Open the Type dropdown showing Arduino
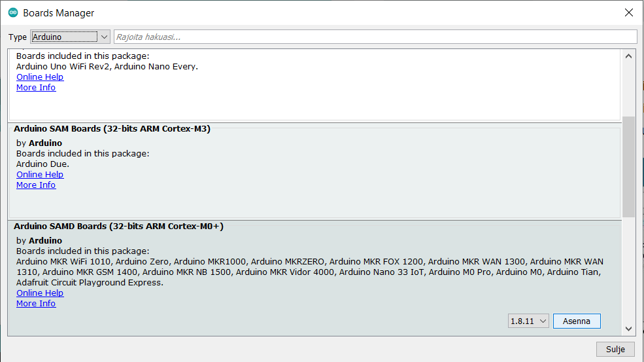This screenshot has width=644, height=362. (70, 37)
